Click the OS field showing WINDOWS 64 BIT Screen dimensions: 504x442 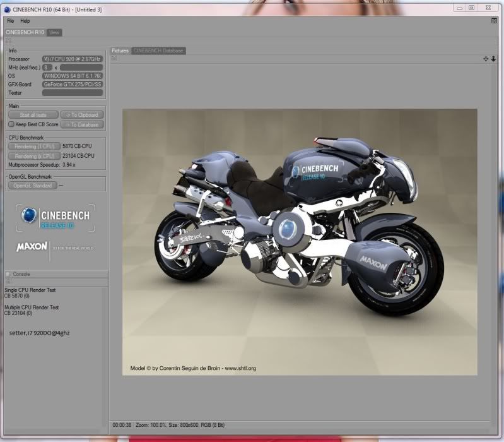coord(73,76)
